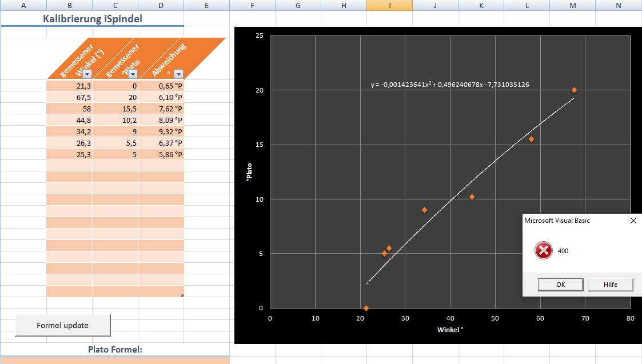The width and height of the screenshot is (642, 364).
Task: Click the Winkel ° axis title
Action: coord(450,330)
